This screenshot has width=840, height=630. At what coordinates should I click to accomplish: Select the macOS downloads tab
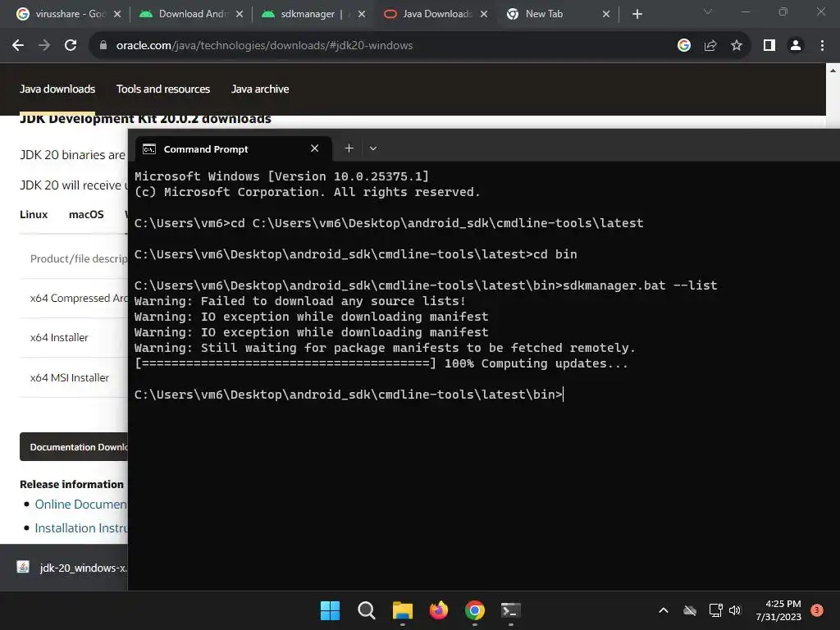[86, 214]
